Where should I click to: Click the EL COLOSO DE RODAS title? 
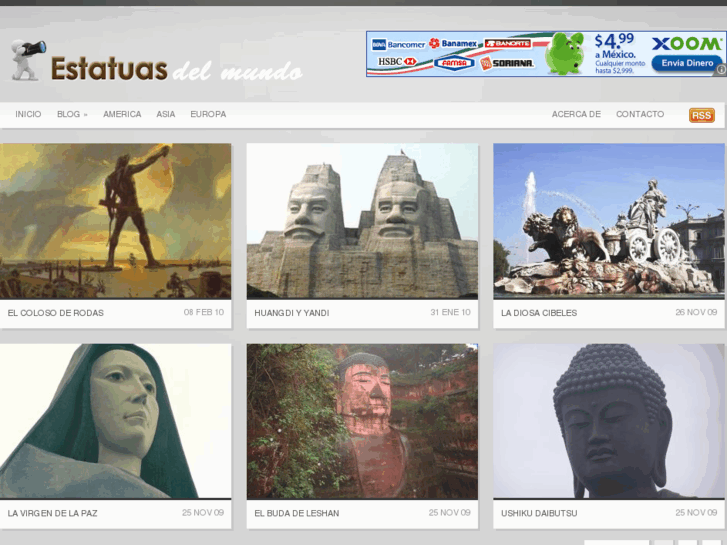click(56, 313)
